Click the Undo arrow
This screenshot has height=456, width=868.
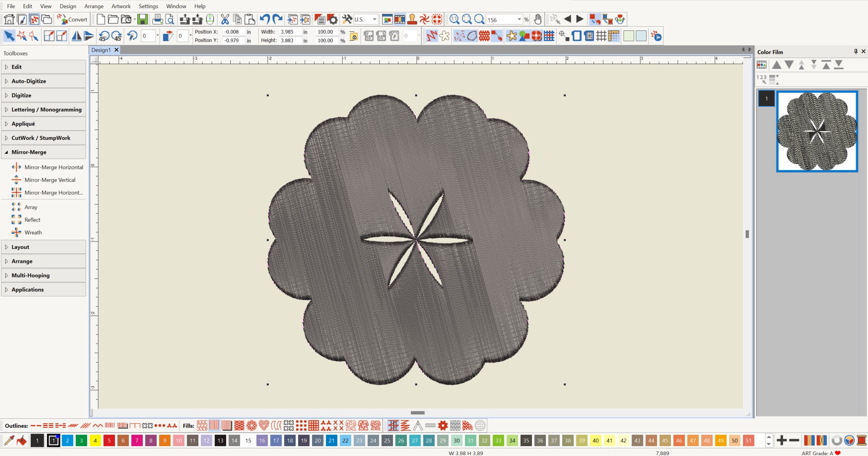pyautogui.click(x=265, y=19)
